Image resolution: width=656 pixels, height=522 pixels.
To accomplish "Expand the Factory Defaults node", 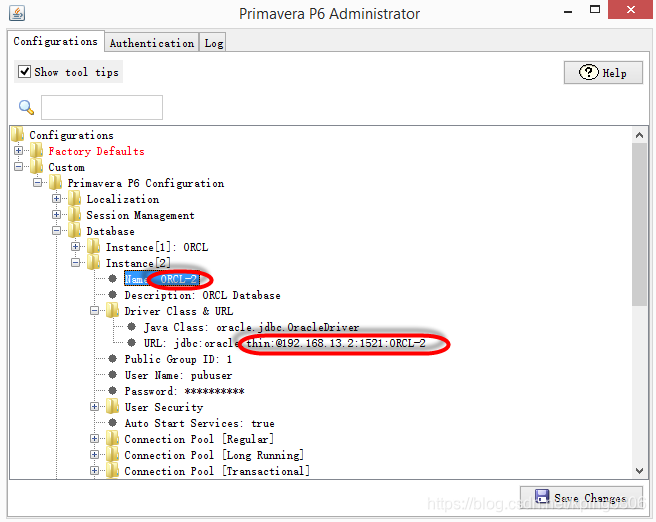I will (x=18, y=150).
